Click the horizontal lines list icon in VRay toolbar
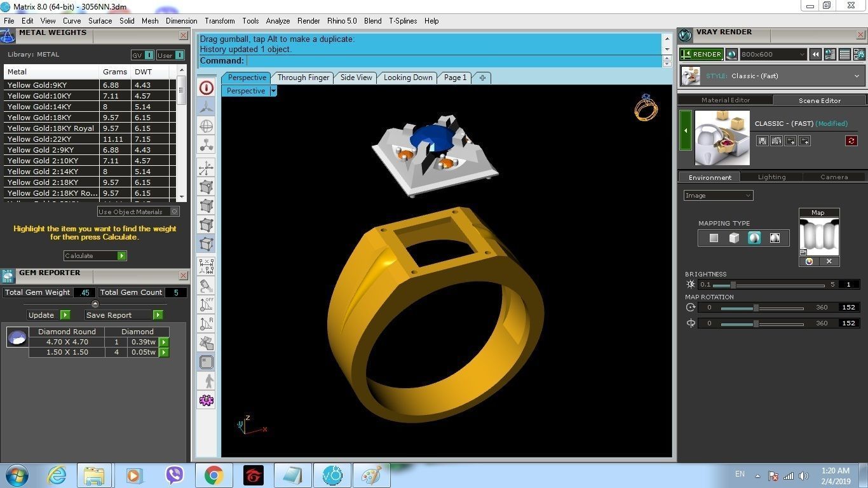 (845, 55)
